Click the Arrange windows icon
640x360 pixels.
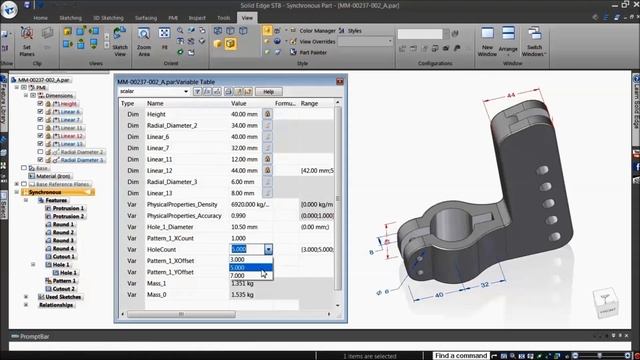(508, 33)
